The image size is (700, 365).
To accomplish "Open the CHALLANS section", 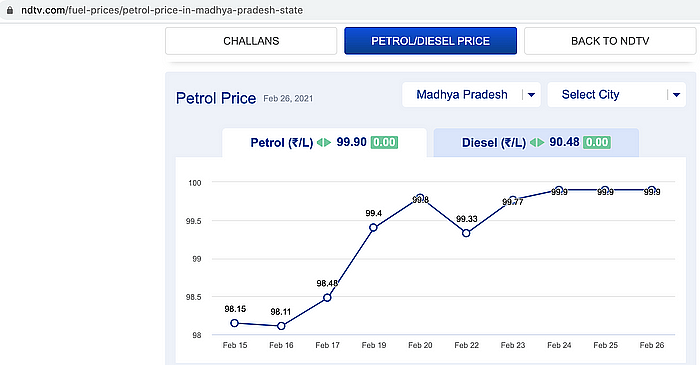I will 251,41.
